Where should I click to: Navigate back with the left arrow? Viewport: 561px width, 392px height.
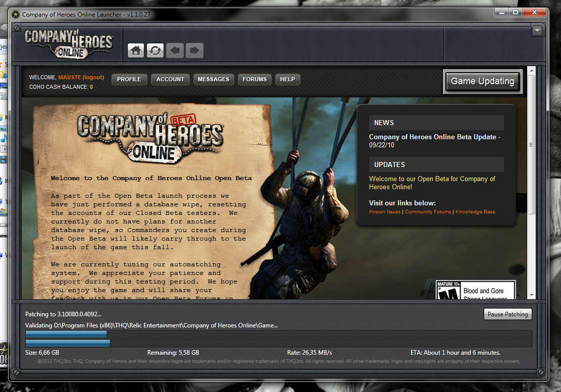click(x=175, y=50)
